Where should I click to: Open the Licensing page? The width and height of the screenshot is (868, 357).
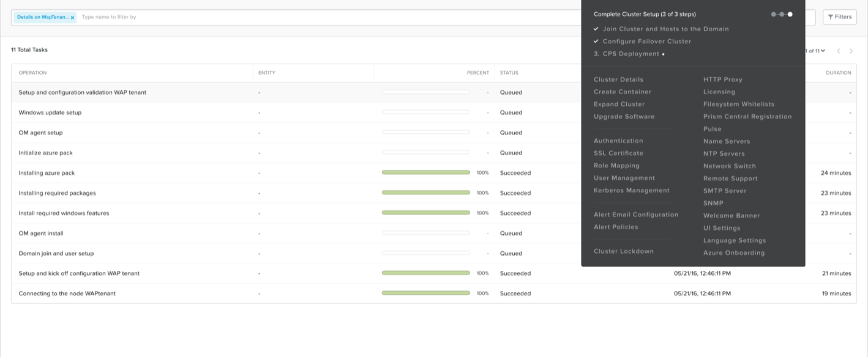[718, 91]
